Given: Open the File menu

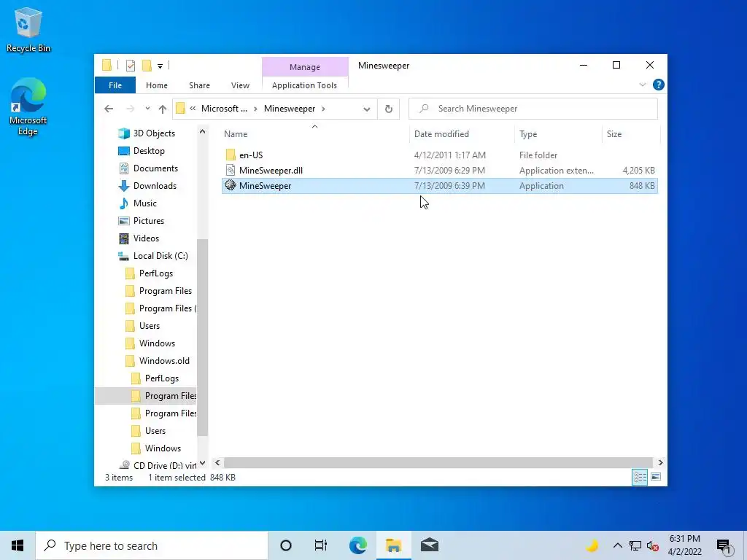Looking at the screenshot, I should coord(115,85).
